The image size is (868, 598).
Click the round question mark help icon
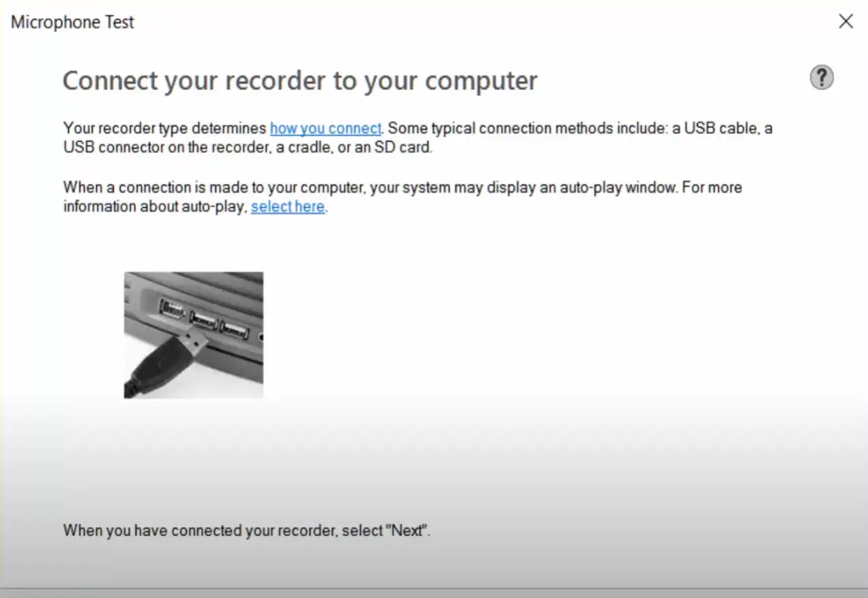click(x=822, y=78)
